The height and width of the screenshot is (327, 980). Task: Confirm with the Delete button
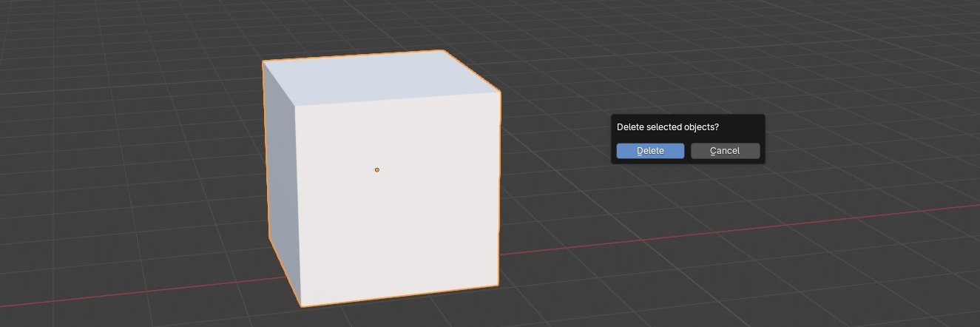coord(650,151)
